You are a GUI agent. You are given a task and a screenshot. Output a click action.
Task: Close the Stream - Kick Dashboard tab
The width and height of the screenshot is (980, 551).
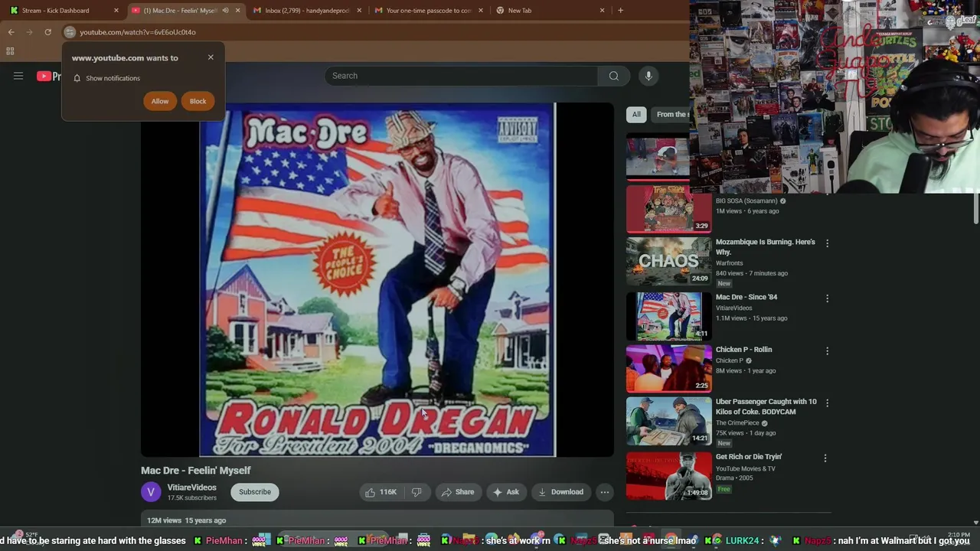[116, 11]
